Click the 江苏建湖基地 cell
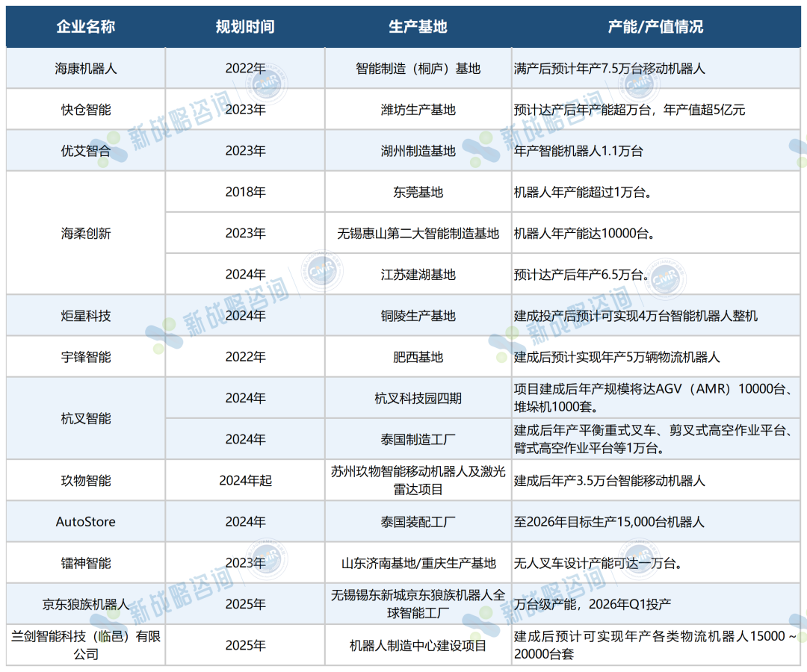Image resolution: width=807 pixels, height=672 pixels. coord(418,274)
